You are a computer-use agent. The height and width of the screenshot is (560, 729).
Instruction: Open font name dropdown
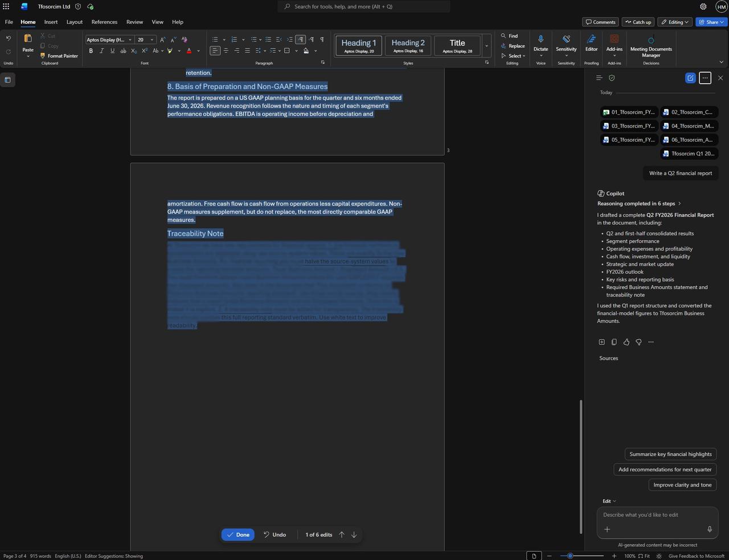130,40
